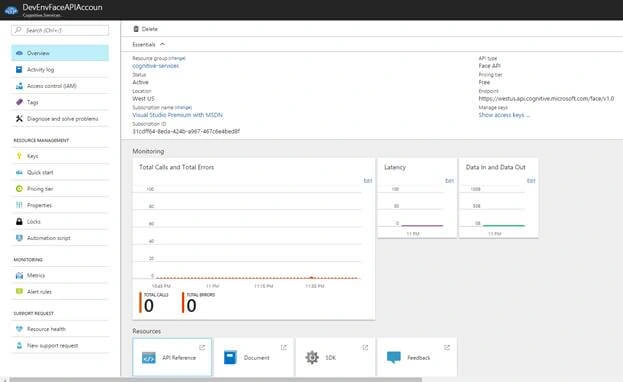Screen dimensions: 623x382
Task: Edit the Data In and Data Out chart
Action: point(531,180)
